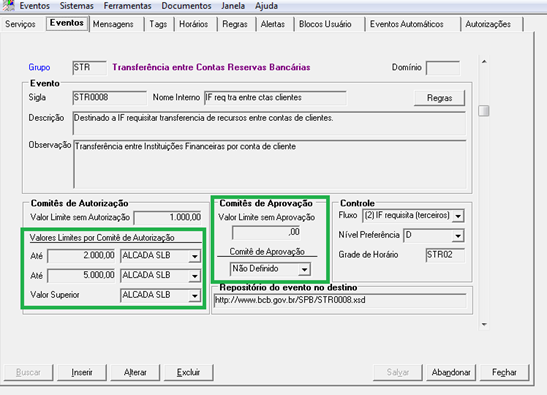Click the Sigla field STR0008

pos(110,98)
